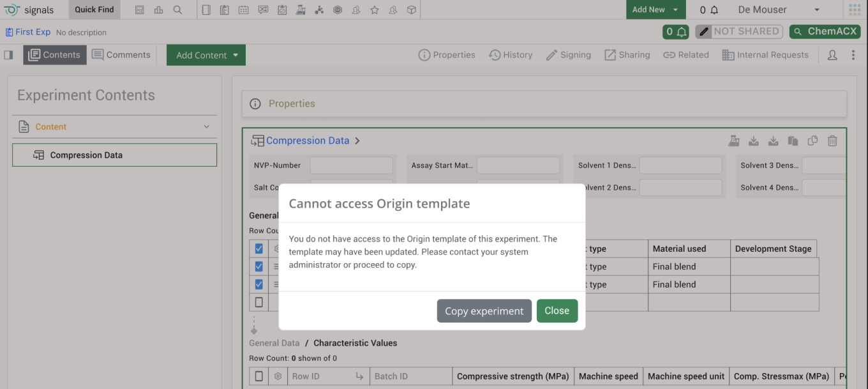Click the hexagon badge icon in toolbar

tap(338, 10)
